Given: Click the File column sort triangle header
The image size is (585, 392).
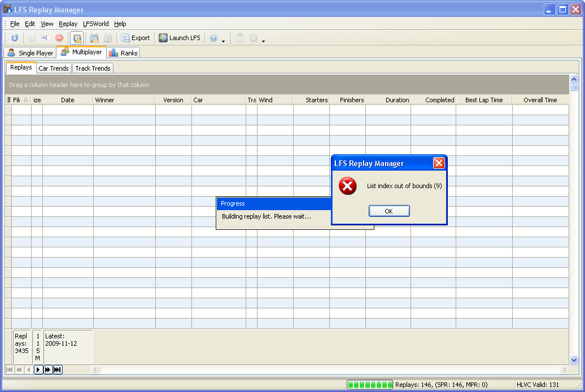Looking at the screenshot, I should click(x=26, y=99).
